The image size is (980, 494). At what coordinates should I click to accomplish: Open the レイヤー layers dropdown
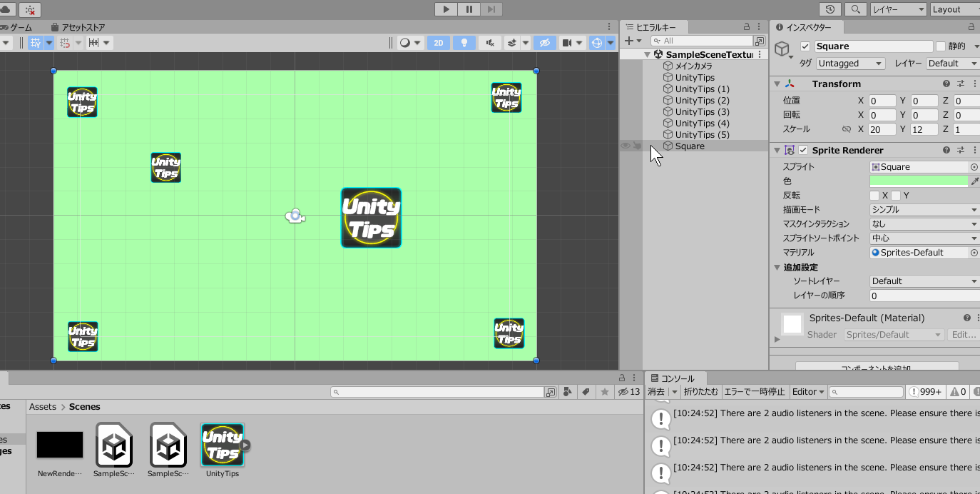[x=898, y=9]
